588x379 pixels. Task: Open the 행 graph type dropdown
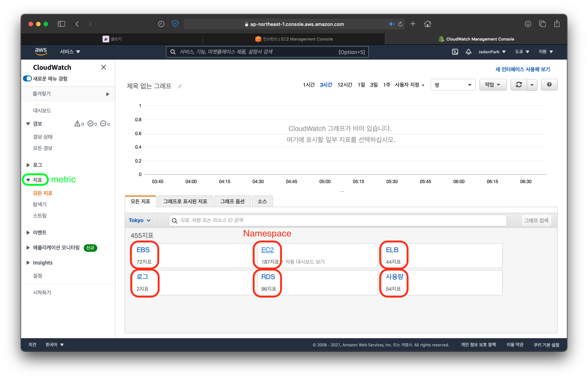453,85
